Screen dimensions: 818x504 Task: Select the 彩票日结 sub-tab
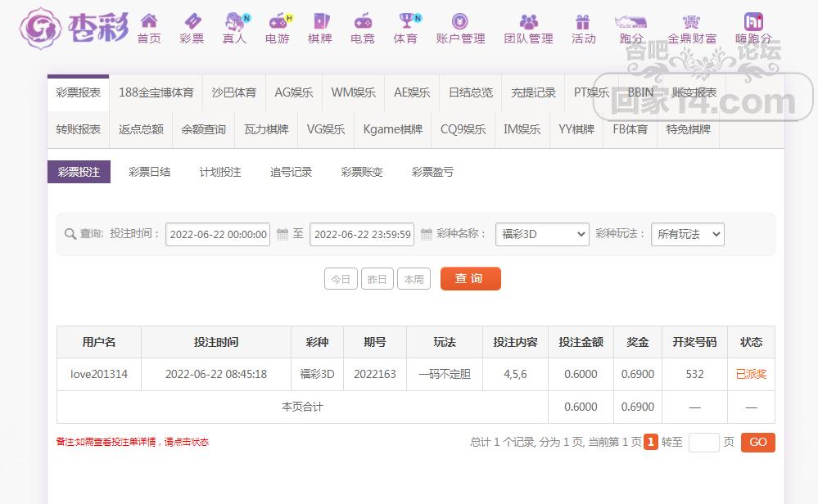tap(150, 172)
